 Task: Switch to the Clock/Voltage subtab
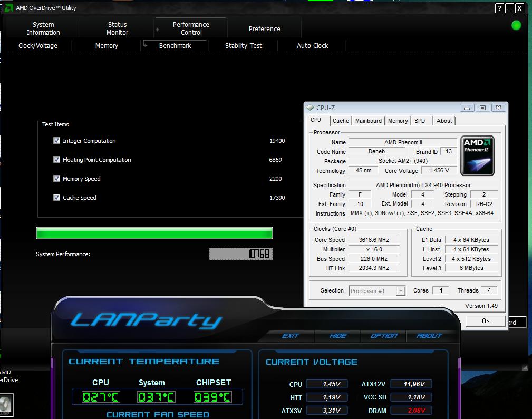tap(37, 45)
